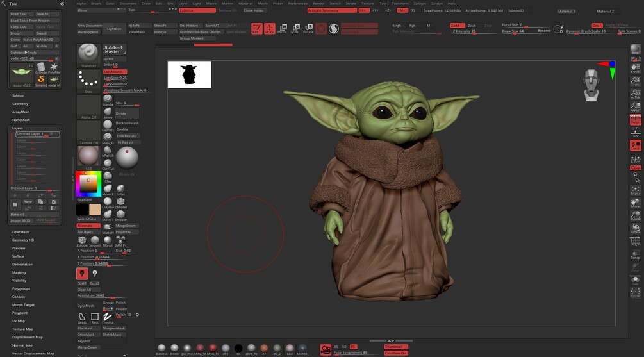Viewport: 644px width, 357px height.
Task: Toggle LazyMouse on or off
Action: tap(115, 72)
